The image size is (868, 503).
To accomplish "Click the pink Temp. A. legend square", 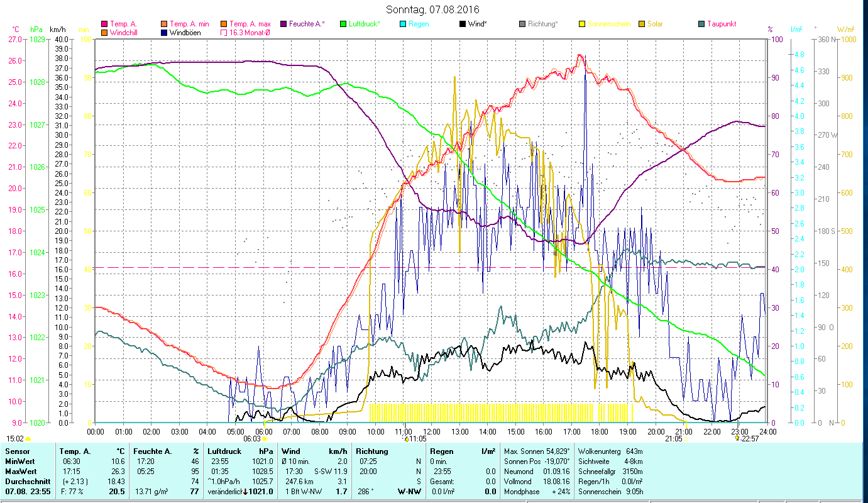I will click(104, 24).
